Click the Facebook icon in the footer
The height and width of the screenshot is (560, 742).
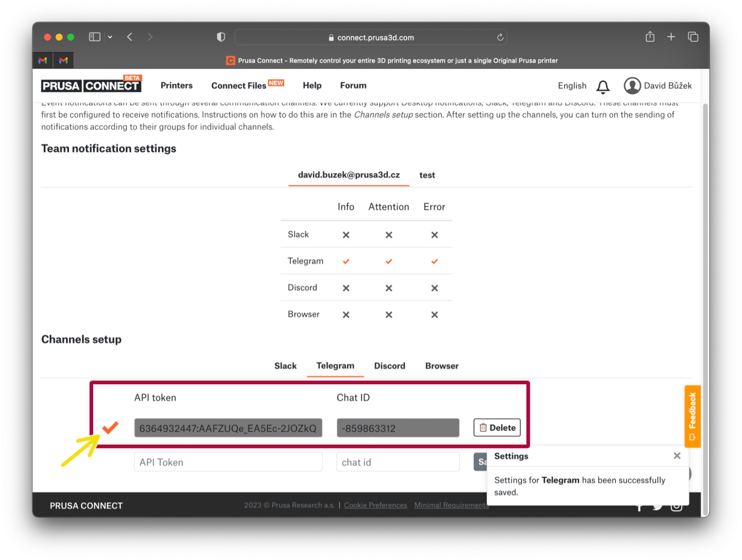pos(640,506)
